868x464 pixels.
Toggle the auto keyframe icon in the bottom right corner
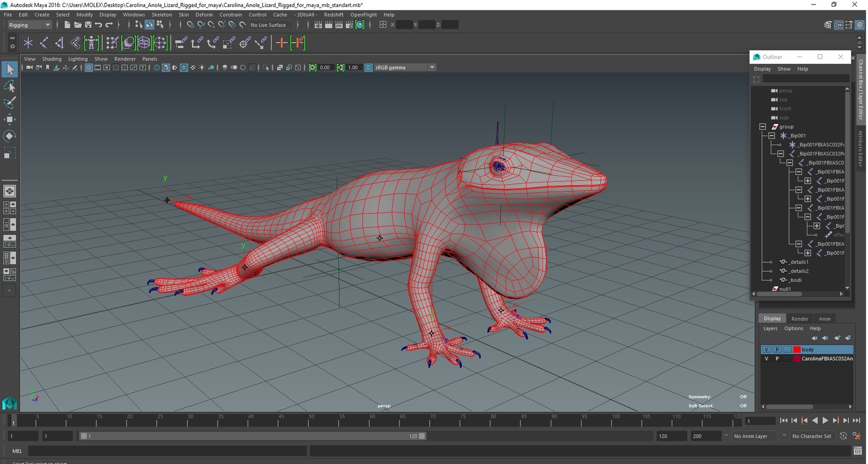844,436
